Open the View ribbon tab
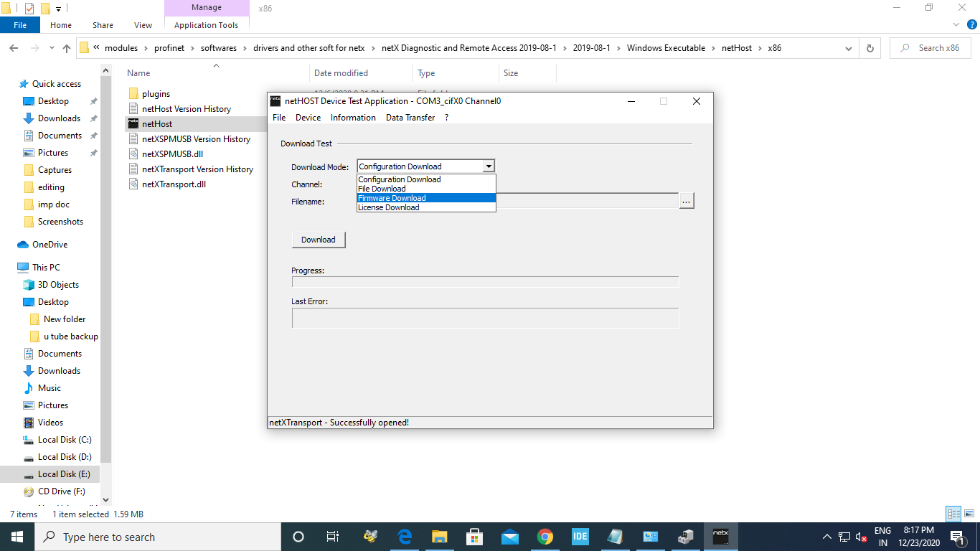This screenshot has height=551, width=980. 143,25
